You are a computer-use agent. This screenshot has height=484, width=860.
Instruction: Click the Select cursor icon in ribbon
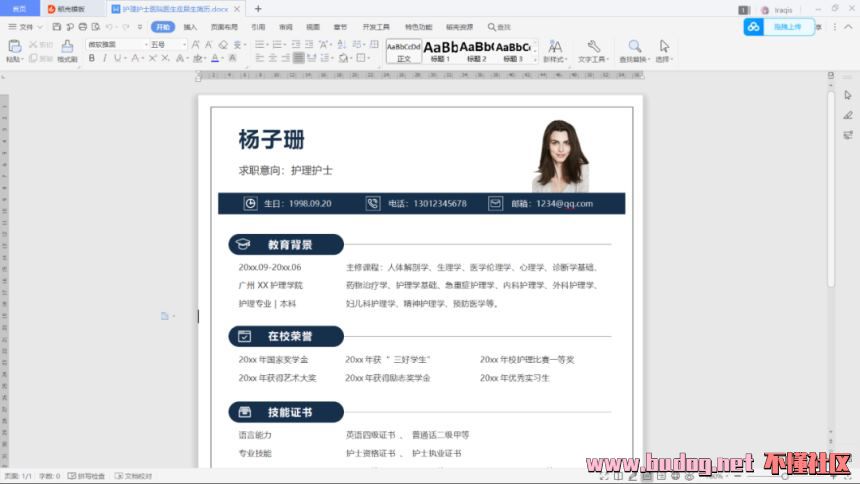(x=664, y=46)
